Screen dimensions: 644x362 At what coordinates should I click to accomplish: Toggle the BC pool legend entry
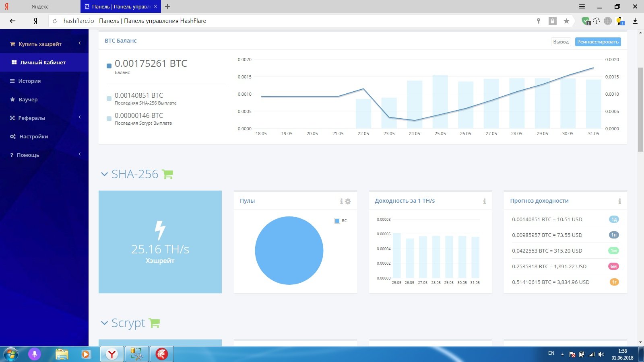[341, 220]
